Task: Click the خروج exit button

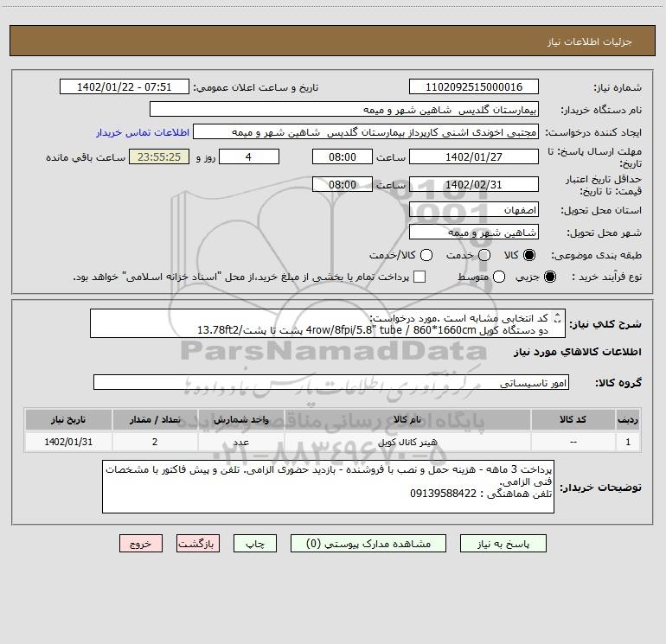Action: pos(141,544)
